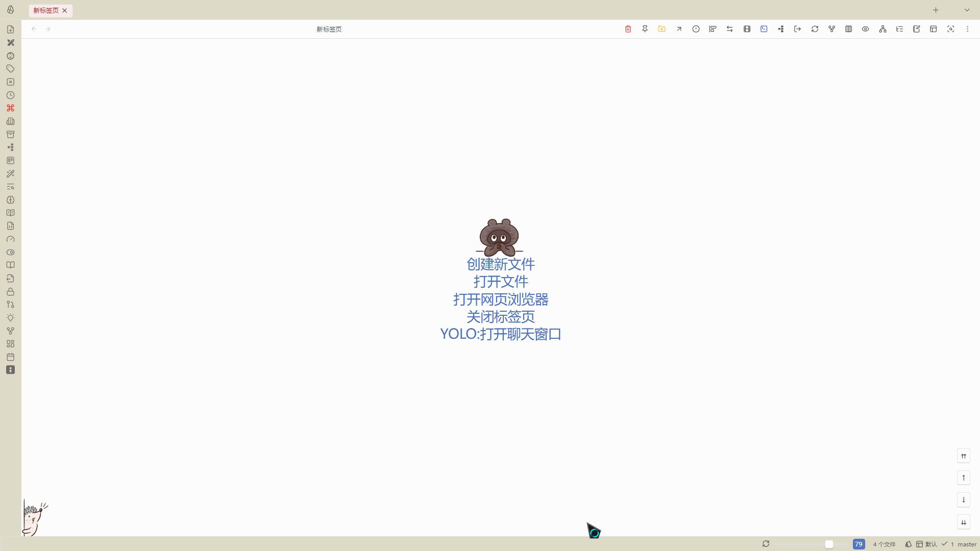The width and height of the screenshot is (980, 551).
Task: Click 打开网页浏览器 link
Action: (x=501, y=299)
